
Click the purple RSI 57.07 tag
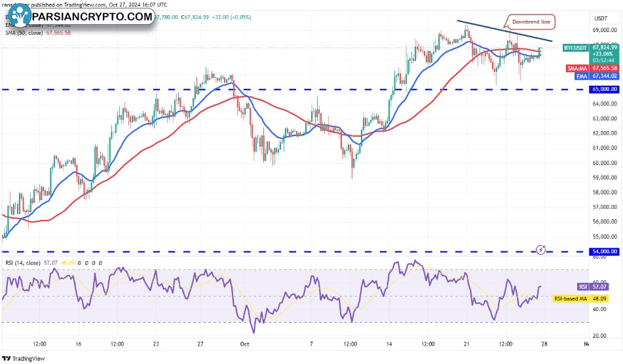click(x=592, y=287)
